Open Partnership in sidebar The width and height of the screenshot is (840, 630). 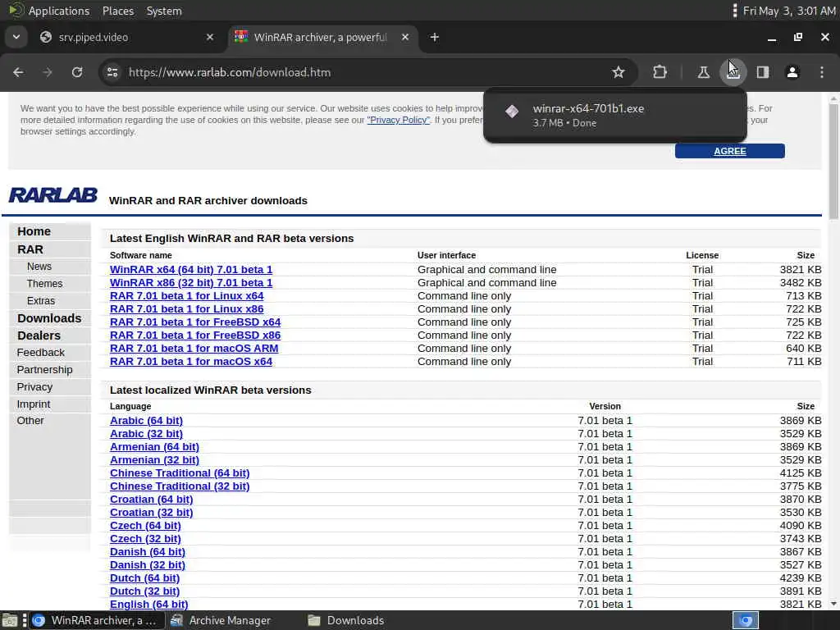(x=44, y=370)
